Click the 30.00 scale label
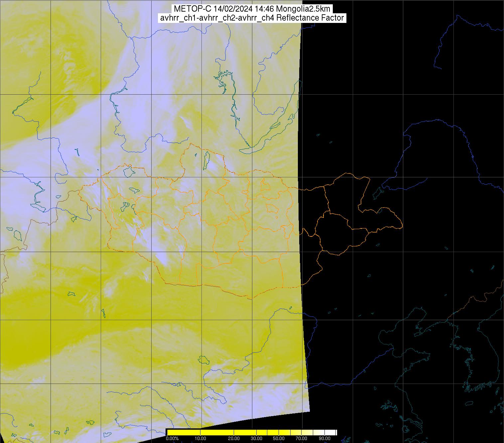This screenshot has width=504, height=443. [256, 439]
